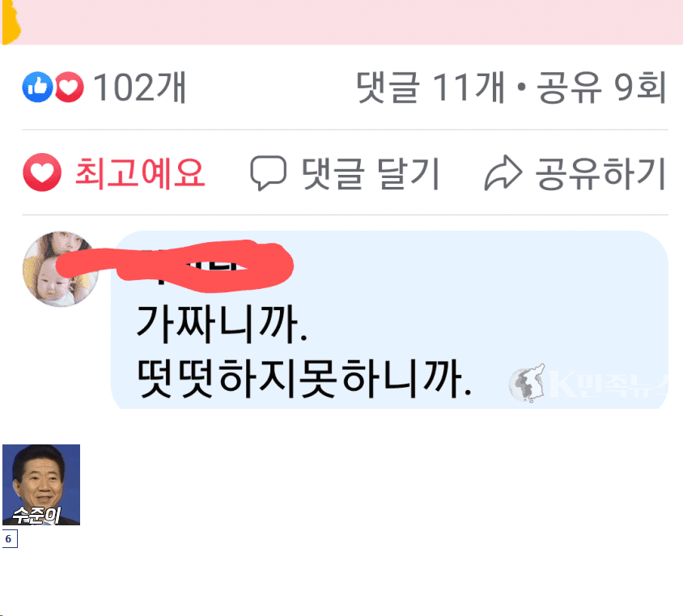Select the 공유하기 button label
This screenshot has width=683, height=616.
[x=600, y=174]
